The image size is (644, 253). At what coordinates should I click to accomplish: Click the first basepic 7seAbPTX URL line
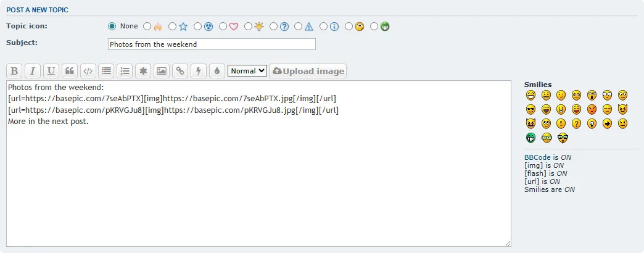coord(172,99)
